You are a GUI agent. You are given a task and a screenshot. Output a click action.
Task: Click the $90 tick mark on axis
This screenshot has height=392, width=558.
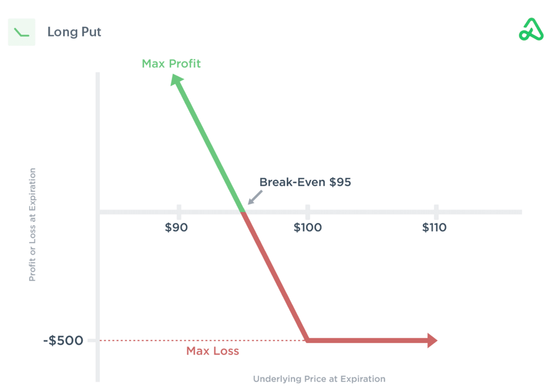coord(178,212)
